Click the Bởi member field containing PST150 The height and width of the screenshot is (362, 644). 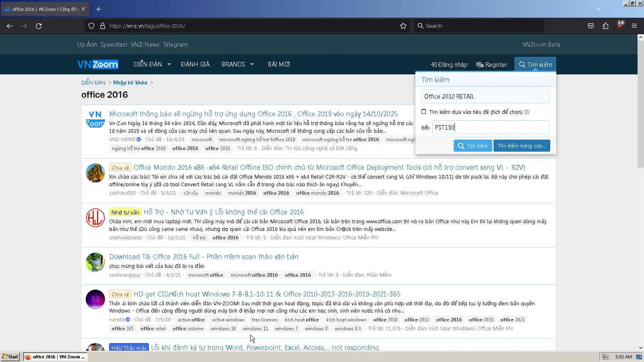491,128
